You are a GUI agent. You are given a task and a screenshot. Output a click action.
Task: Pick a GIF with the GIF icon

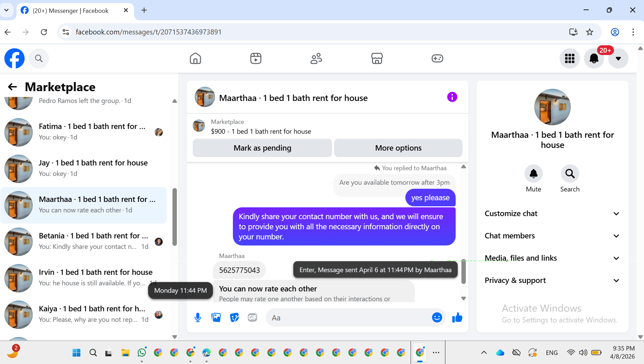252,318
